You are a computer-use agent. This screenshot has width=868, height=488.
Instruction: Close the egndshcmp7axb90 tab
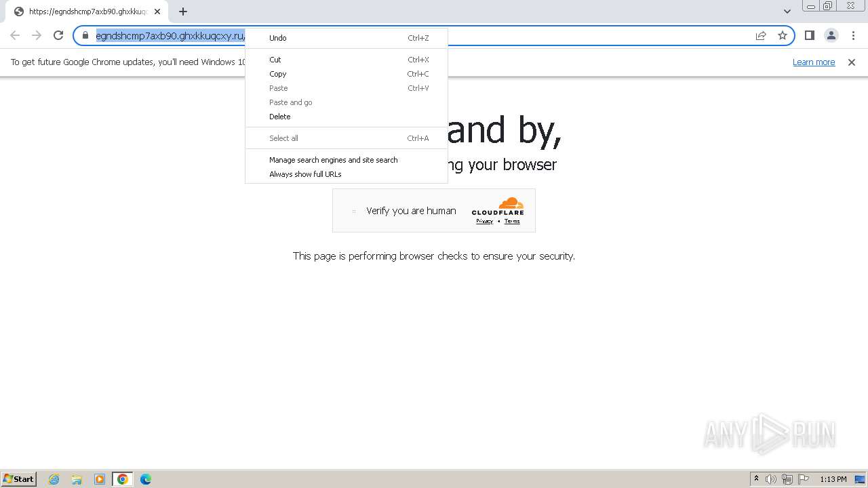[157, 12]
